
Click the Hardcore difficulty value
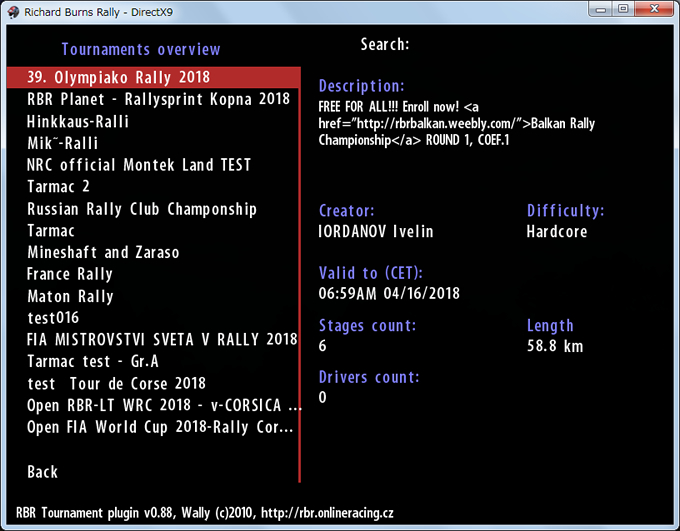point(557,232)
